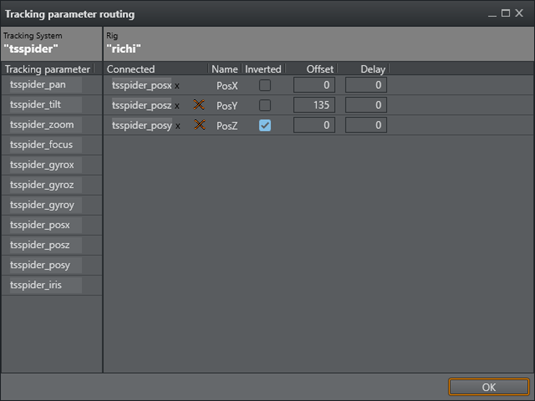The height and width of the screenshot is (401, 535).
Task: Close the Tracking parameter routing window
Action: pos(519,13)
